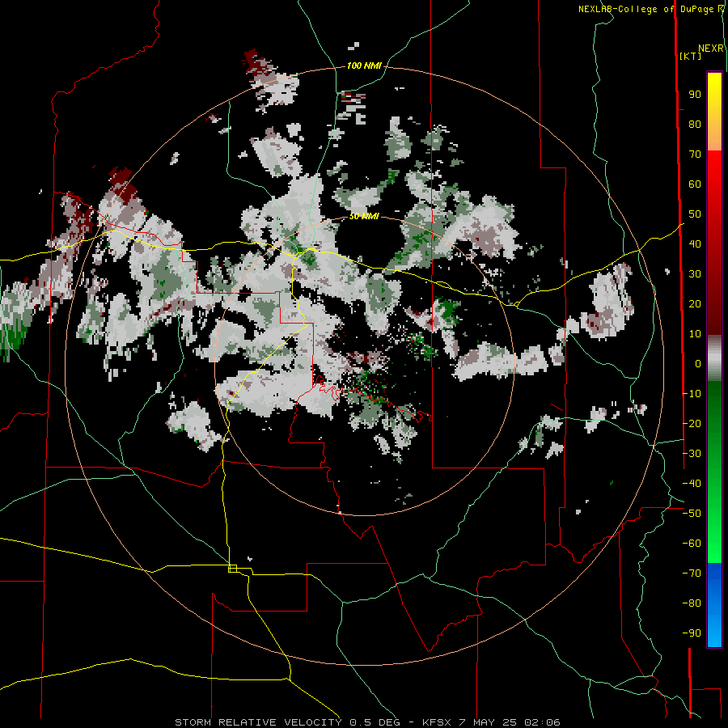Viewport: 728px width, 728px height.
Task: Click the 0 value on the velocity scale
Action: tap(698, 364)
